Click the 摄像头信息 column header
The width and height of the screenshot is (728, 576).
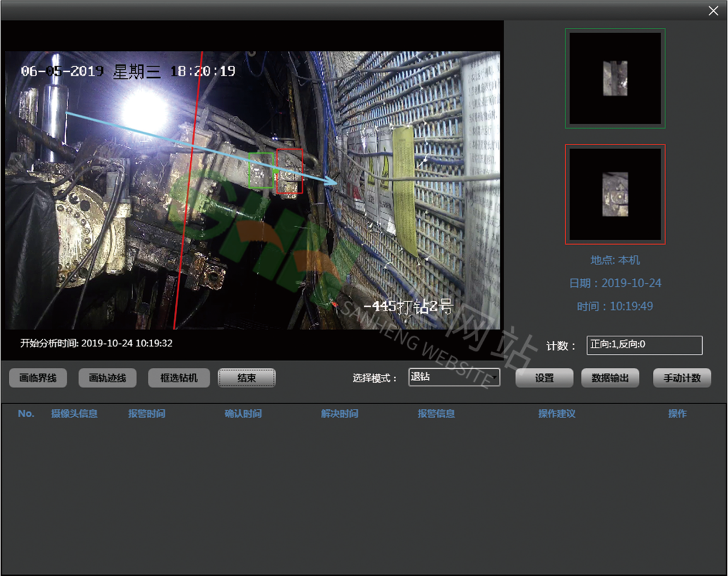(x=74, y=414)
